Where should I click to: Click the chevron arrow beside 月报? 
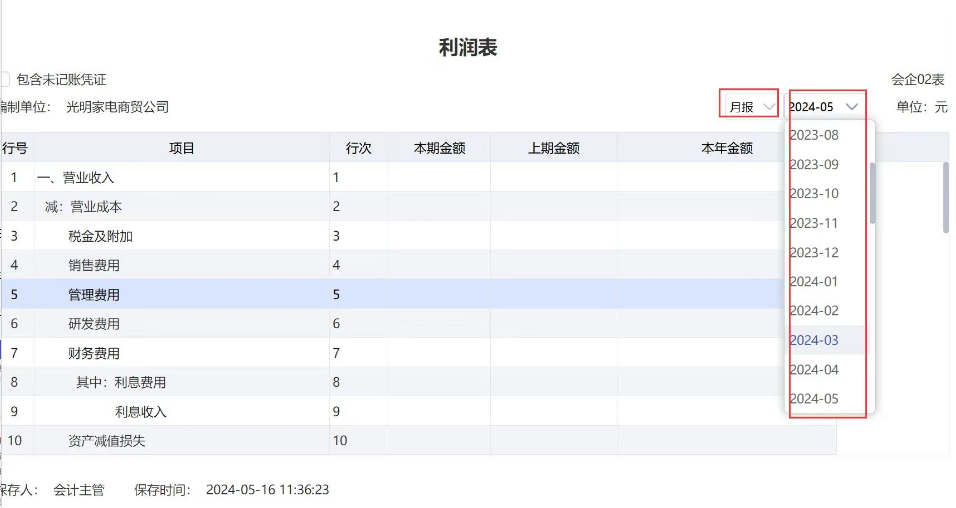[x=769, y=107]
